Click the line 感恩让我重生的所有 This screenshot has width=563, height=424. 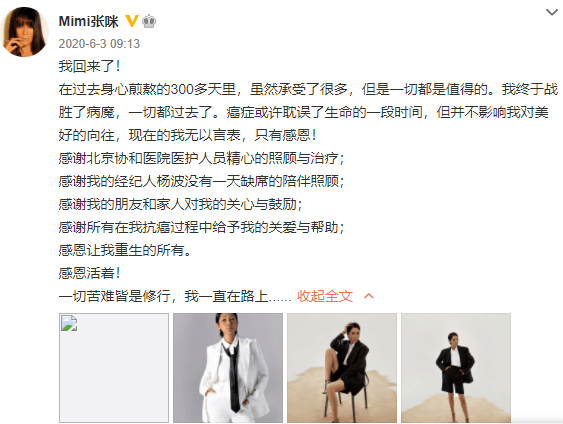point(125,250)
